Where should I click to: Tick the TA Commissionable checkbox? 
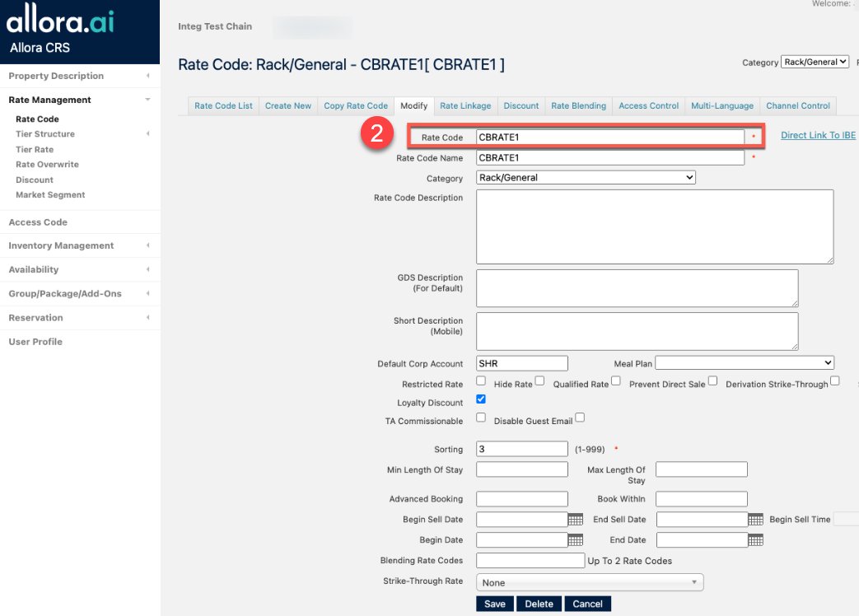pyautogui.click(x=481, y=418)
